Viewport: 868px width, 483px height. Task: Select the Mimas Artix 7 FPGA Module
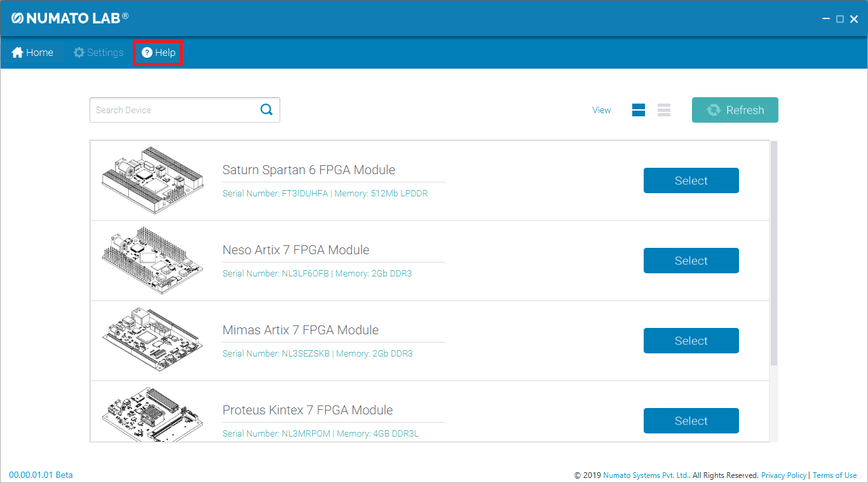pos(691,341)
